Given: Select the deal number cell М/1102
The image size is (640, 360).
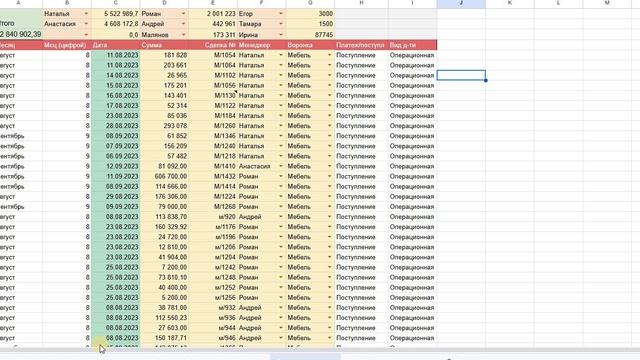Looking at the screenshot, I should [x=213, y=76].
